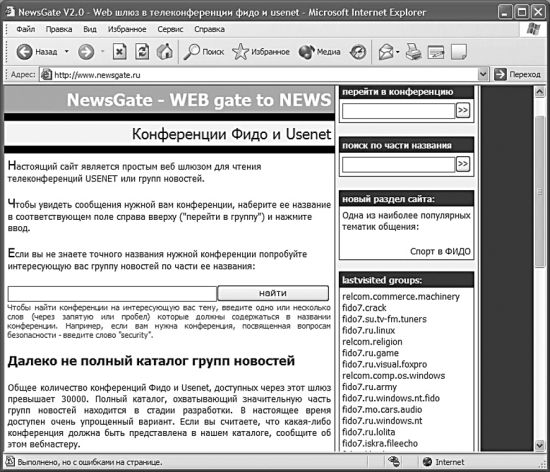Submit 'поиск по части названия' with >> button
This screenshot has height=472, width=550.
(x=463, y=164)
